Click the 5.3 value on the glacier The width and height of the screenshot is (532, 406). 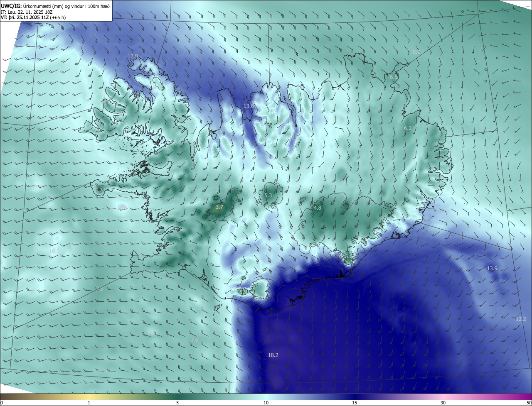click(268, 196)
